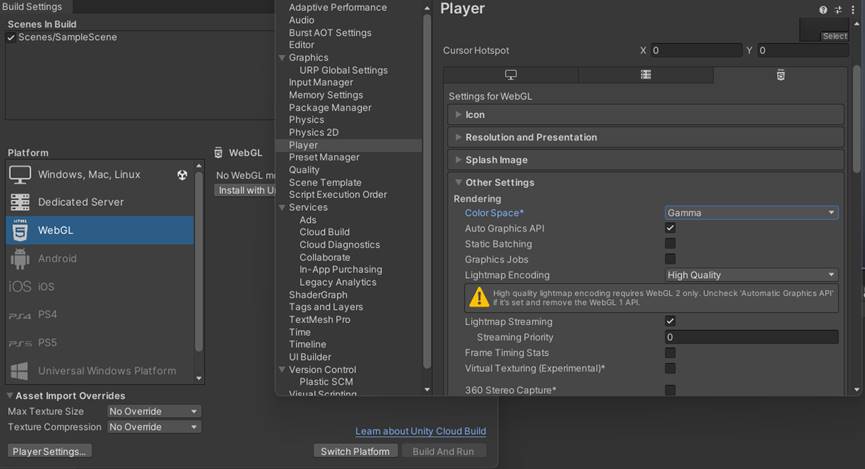The height and width of the screenshot is (469, 865).
Task: Switch to the desktop monitor settings tab
Action: click(x=510, y=75)
